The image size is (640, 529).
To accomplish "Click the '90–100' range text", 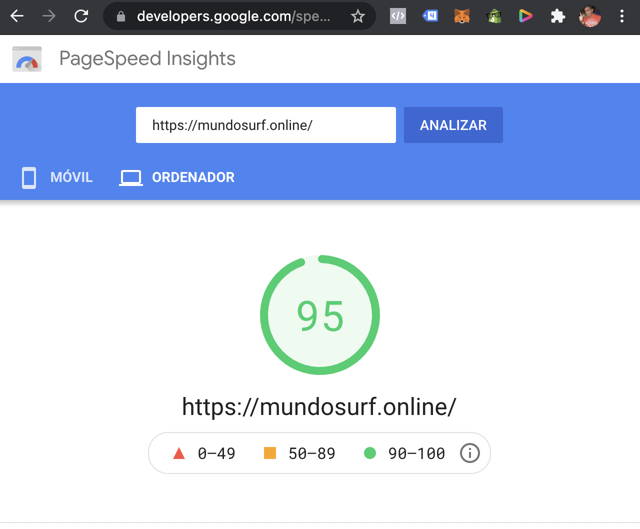I will pos(416,453).
